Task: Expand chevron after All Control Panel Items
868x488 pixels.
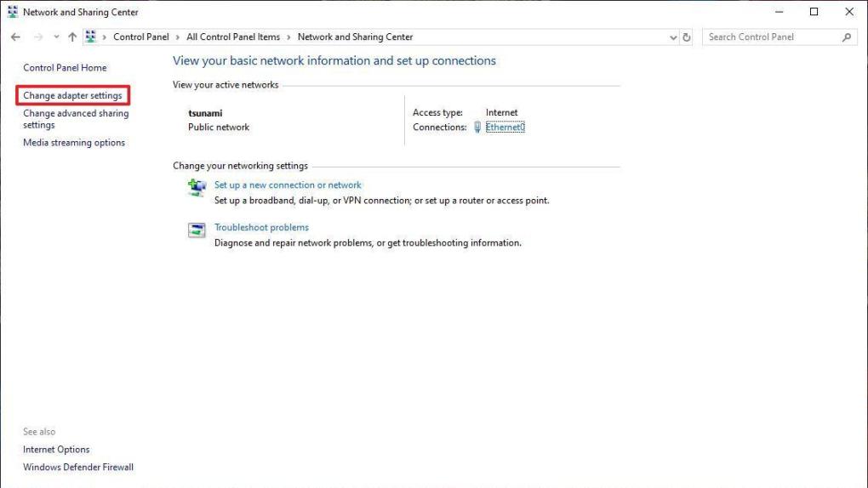Action: (289, 37)
